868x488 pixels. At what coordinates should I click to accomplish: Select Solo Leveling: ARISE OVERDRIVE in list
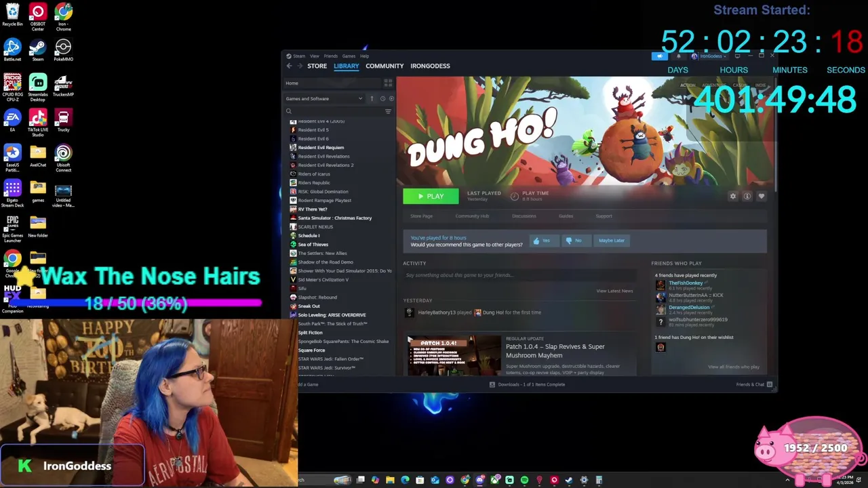(x=332, y=315)
